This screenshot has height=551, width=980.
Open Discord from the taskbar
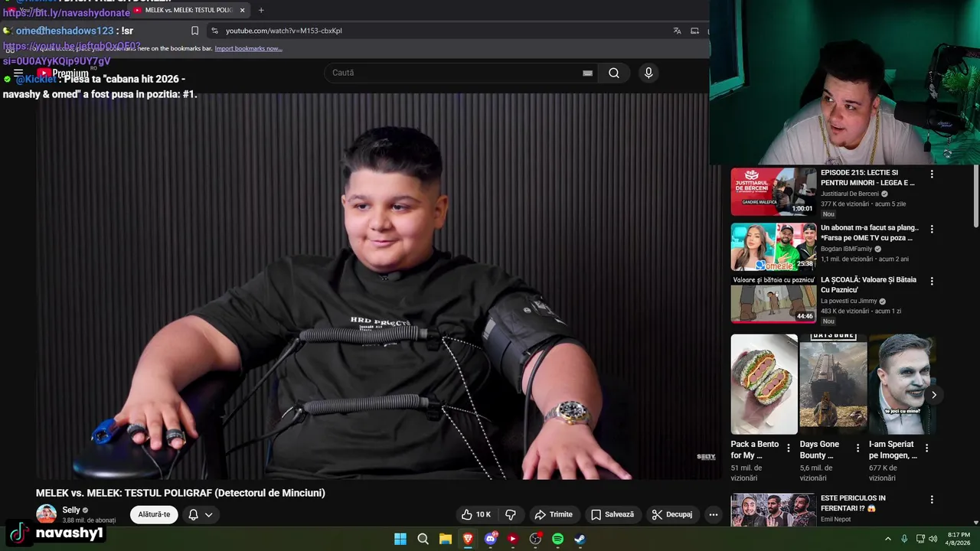click(x=491, y=539)
